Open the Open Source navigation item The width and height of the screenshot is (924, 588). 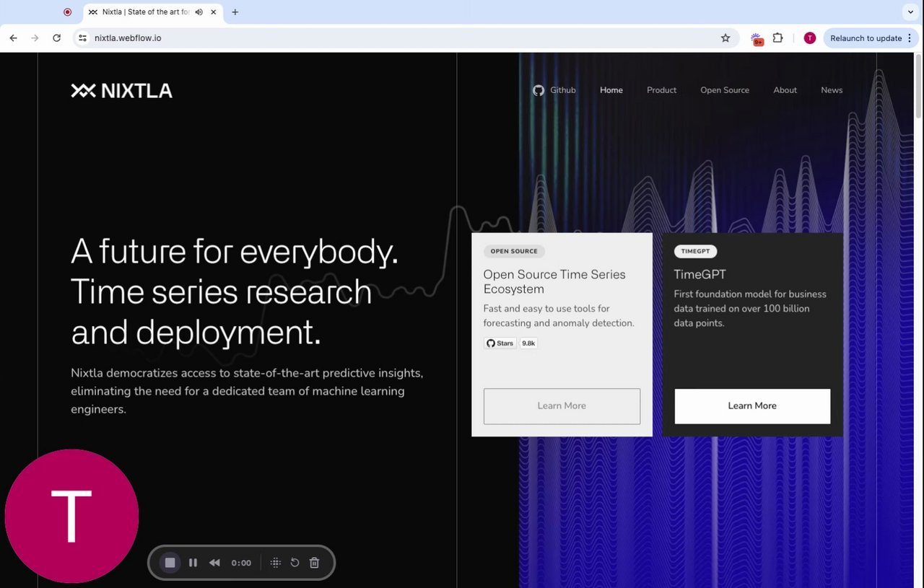point(725,90)
